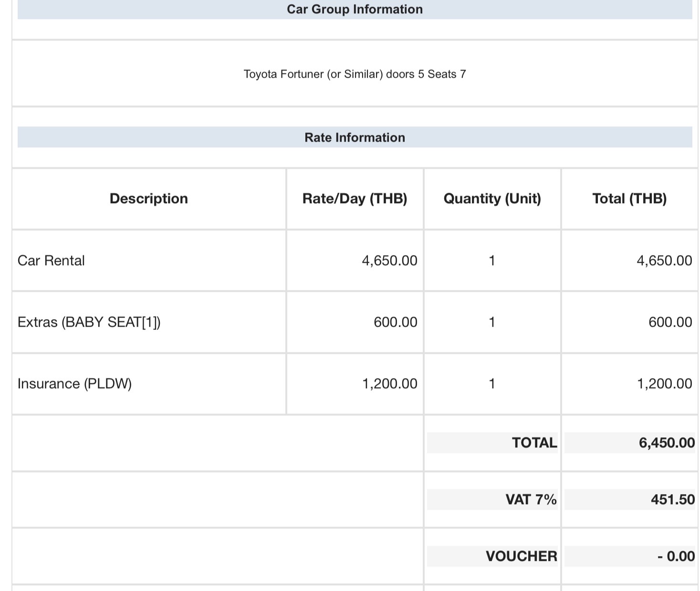Select the Toyota Fortuner car description text

[355, 74]
